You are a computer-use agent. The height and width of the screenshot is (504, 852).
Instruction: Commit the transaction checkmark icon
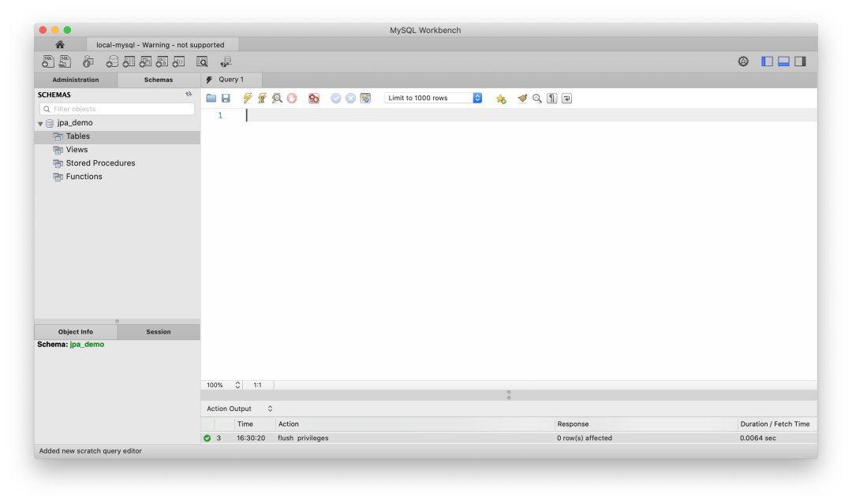click(336, 98)
